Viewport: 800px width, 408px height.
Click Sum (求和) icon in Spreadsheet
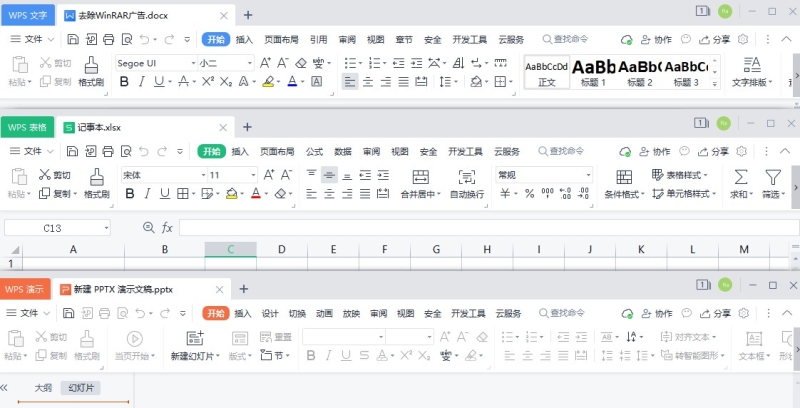click(x=741, y=184)
